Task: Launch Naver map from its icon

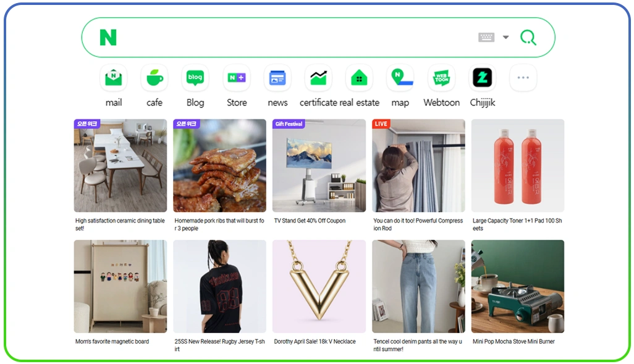Action: pos(400,77)
